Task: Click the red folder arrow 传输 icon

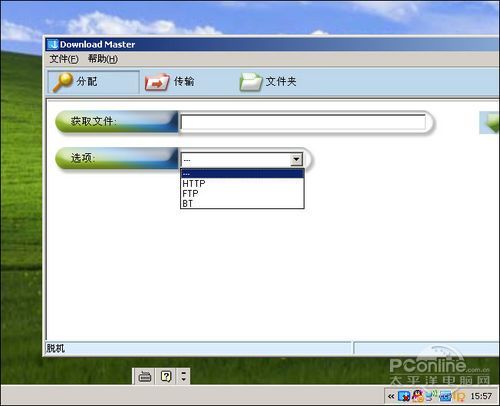Action: 157,82
